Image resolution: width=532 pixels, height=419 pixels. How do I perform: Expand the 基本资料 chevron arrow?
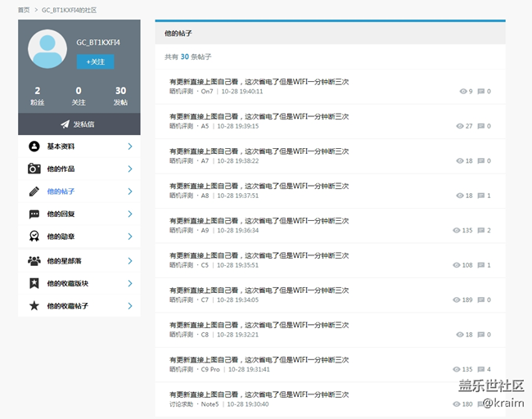tap(130, 146)
